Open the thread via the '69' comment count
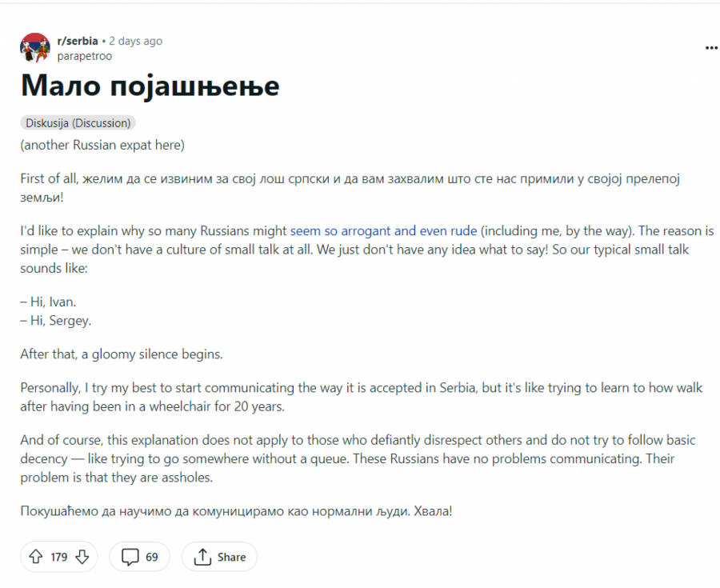This screenshot has height=588, width=720. click(151, 557)
